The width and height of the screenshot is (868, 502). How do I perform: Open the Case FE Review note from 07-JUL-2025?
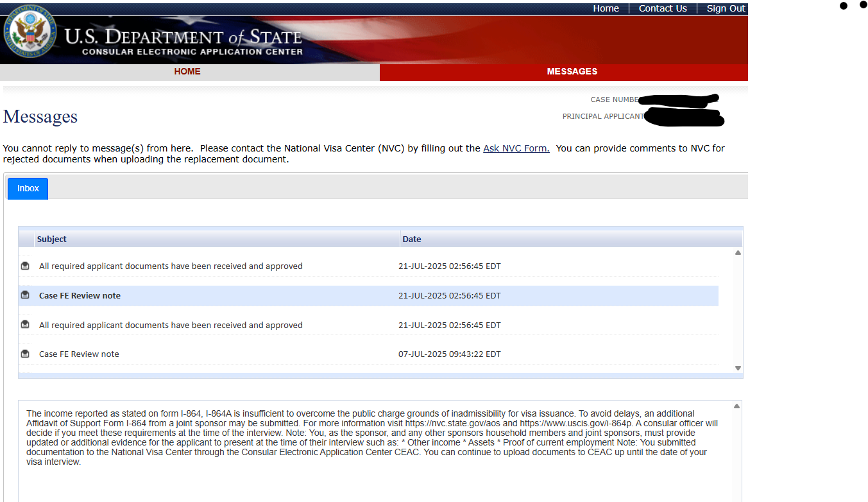[x=79, y=354]
